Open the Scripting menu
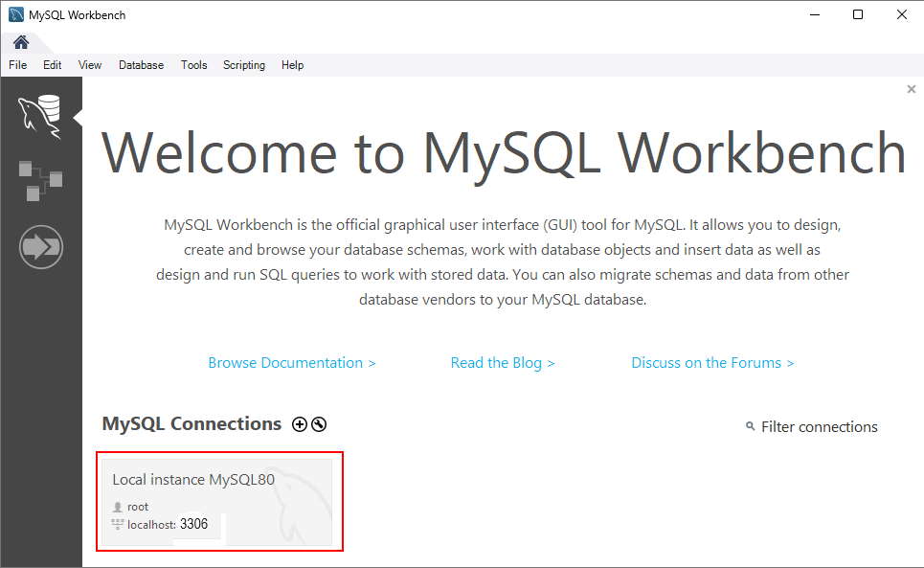924x568 pixels. pyautogui.click(x=244, y=65)
